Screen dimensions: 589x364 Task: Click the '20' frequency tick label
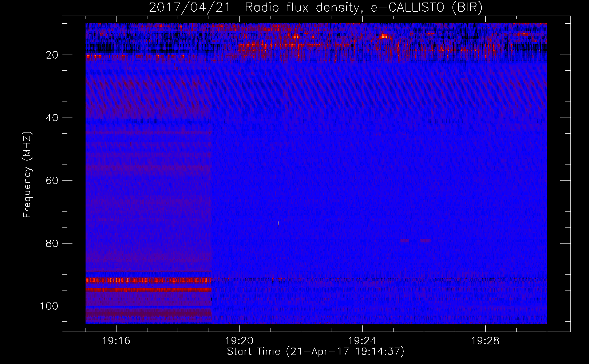pyautogui.click(x=52, y=55)
